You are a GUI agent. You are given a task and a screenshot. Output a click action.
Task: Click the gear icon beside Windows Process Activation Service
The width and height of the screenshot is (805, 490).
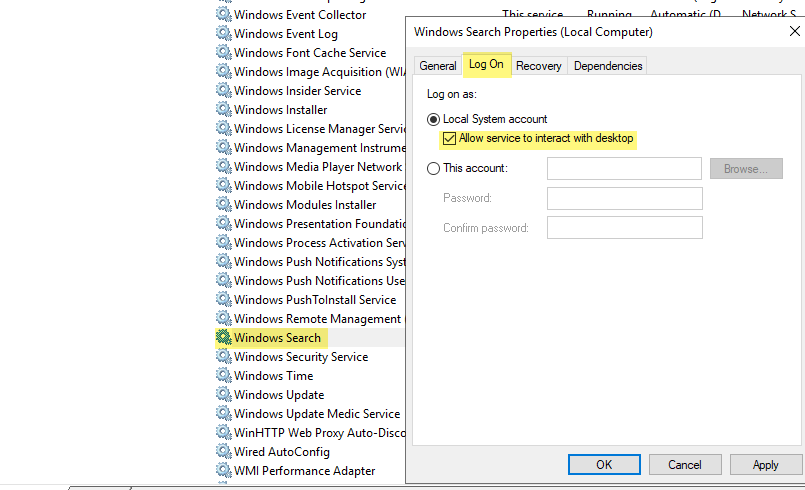point(223,242)
